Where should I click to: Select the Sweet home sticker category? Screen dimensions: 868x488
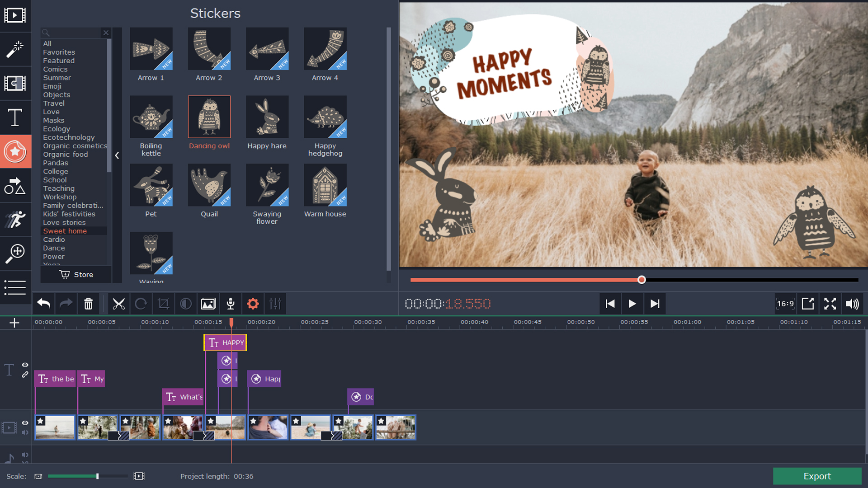click(x=65, y=230)
